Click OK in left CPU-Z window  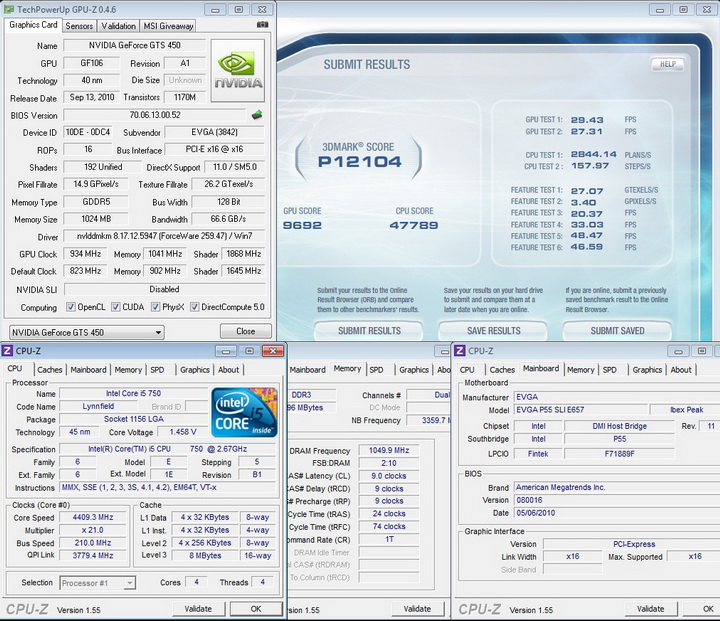[x=256, y=609]
